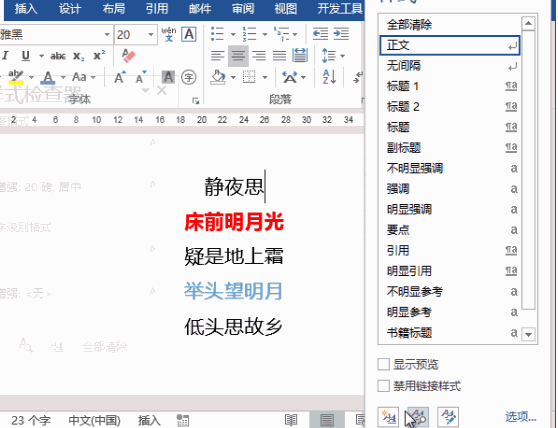Apply the 无间隔 style
Image resolution: width=558 pixels, height=428 pixels.
click(450, 65)
